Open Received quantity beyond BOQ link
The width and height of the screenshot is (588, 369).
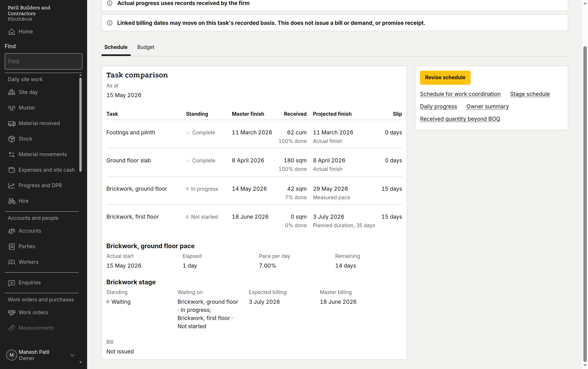(x=460, y=119)
